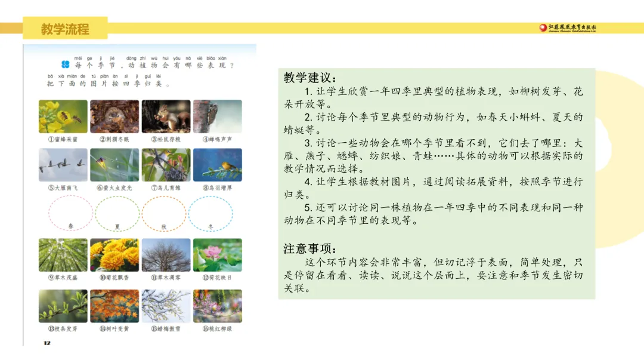Screen dimensions: 644x363
Task: Open the ⑥萤火虫发光 firefly photo
Action: [114, 165]
